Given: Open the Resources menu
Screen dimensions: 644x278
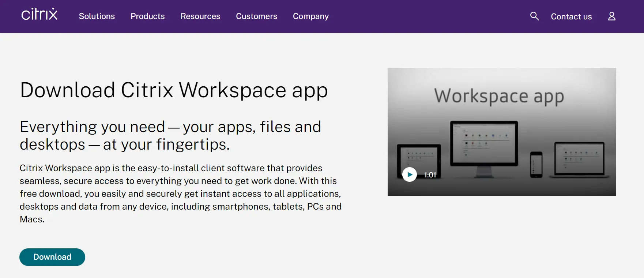Looking at the screenshot, I should (200, 16).
